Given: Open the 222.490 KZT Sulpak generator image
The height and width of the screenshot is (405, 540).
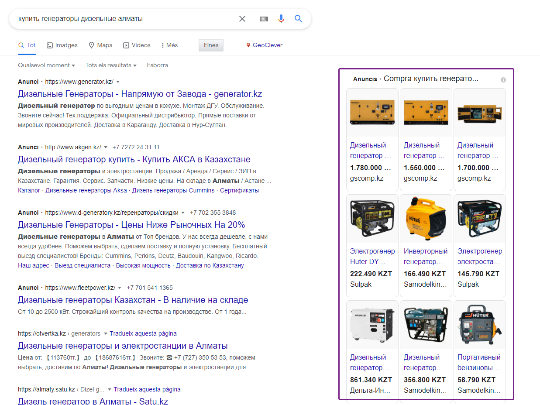Looking at the screenshot, I should [372, 219].
